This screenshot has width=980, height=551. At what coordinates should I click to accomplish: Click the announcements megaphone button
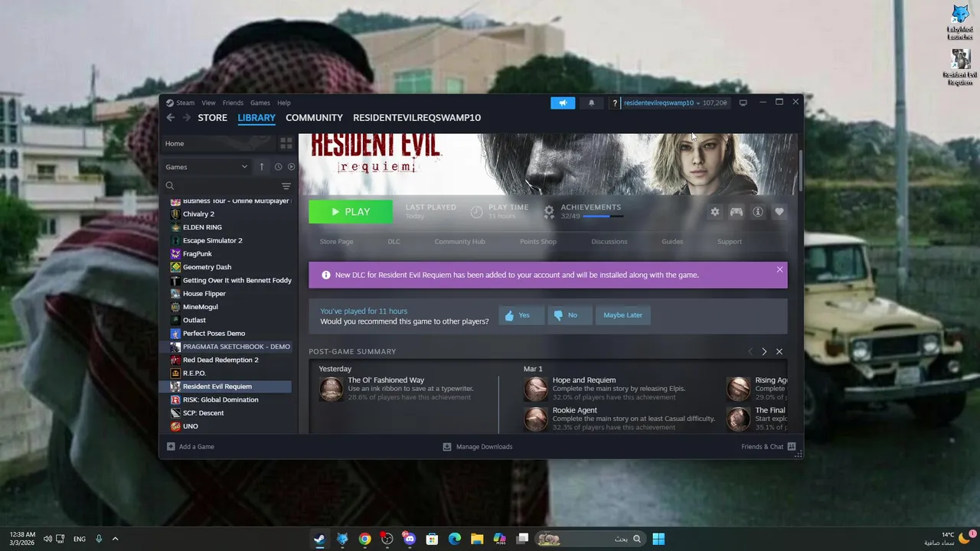tap(563, 103)
